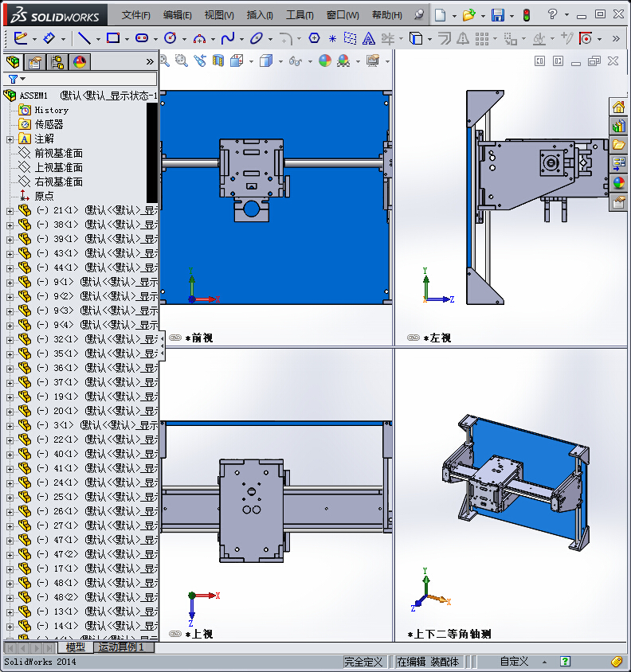Expand component 9<2> in tree
This screenshot has height=672, width=631.
[x=10, y=296]
